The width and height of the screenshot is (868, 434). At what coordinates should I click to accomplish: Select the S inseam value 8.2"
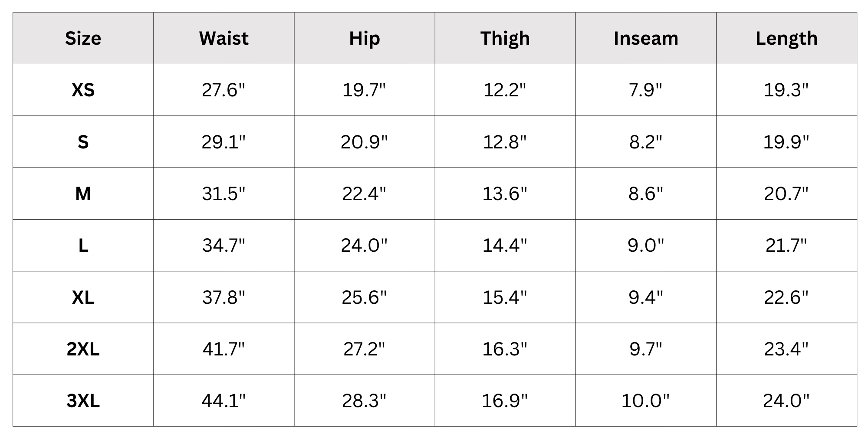click(x=646, y=142)
